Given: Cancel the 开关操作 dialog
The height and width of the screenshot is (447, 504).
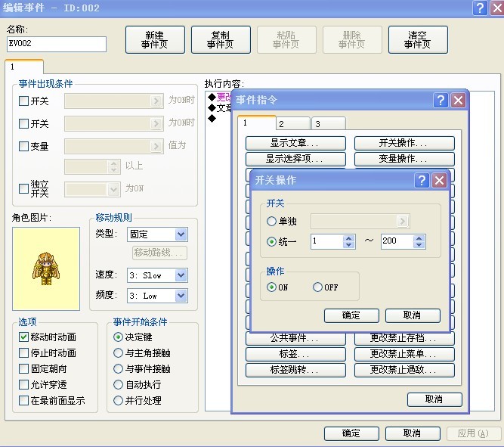Looking at the screenshot, I should pyautogui.click(x=413, y=315).
